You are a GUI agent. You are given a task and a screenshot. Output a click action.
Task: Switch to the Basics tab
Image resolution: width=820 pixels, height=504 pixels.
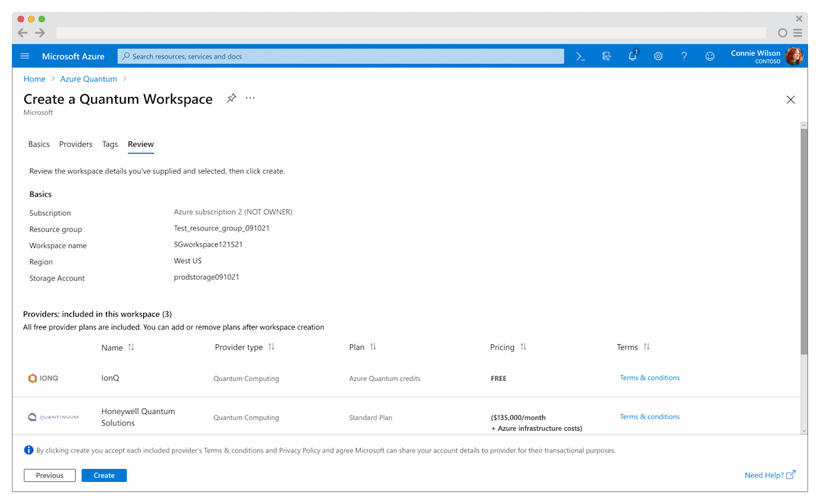click(x=39, y=145)
